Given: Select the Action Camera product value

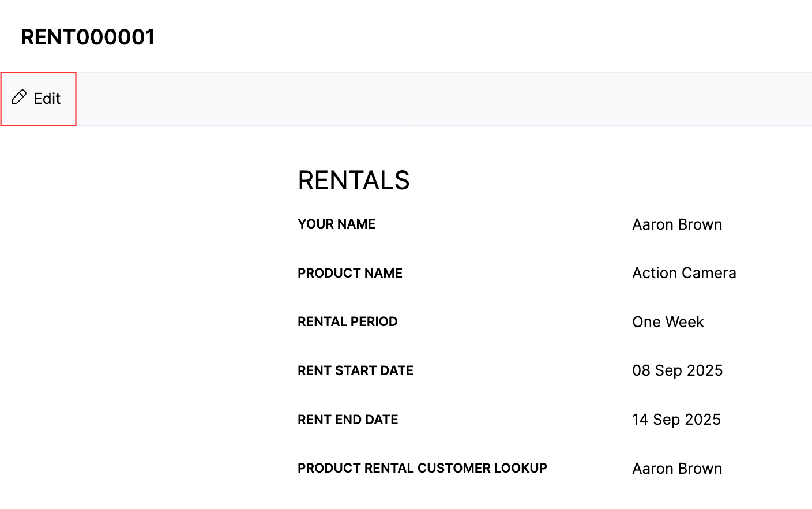Looking at the screenshot, I should 684,272.
